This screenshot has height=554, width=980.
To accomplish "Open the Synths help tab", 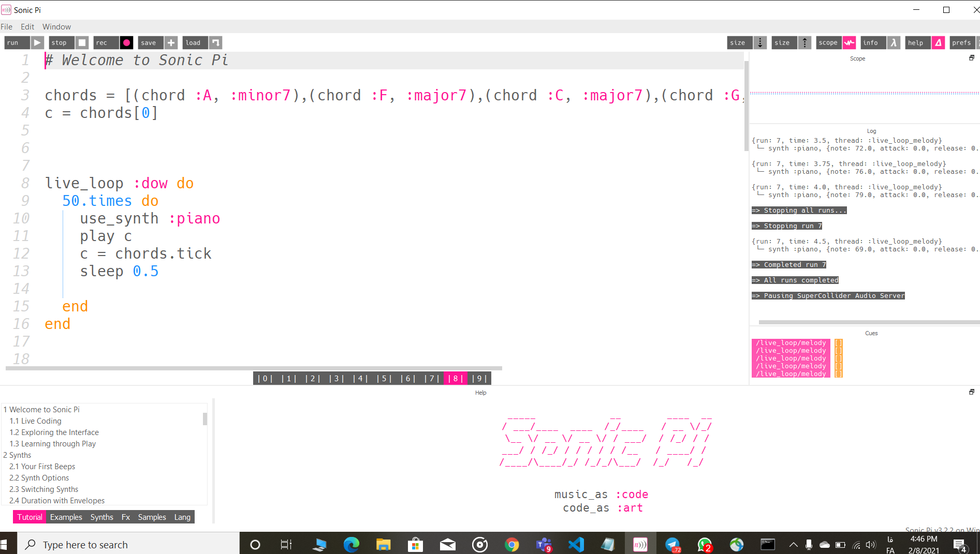I will [101, 517].
